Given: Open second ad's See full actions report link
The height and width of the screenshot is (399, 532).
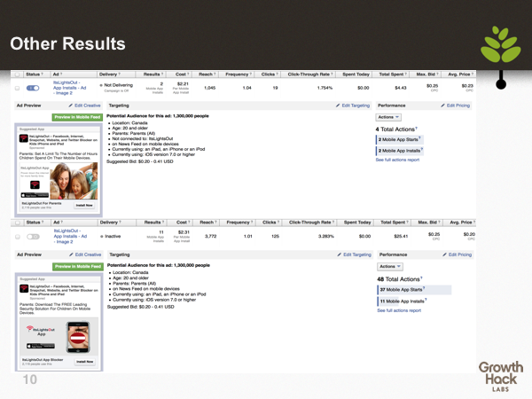Looking at the screenshot, I should pyautogui.click(x=399, y=310).
